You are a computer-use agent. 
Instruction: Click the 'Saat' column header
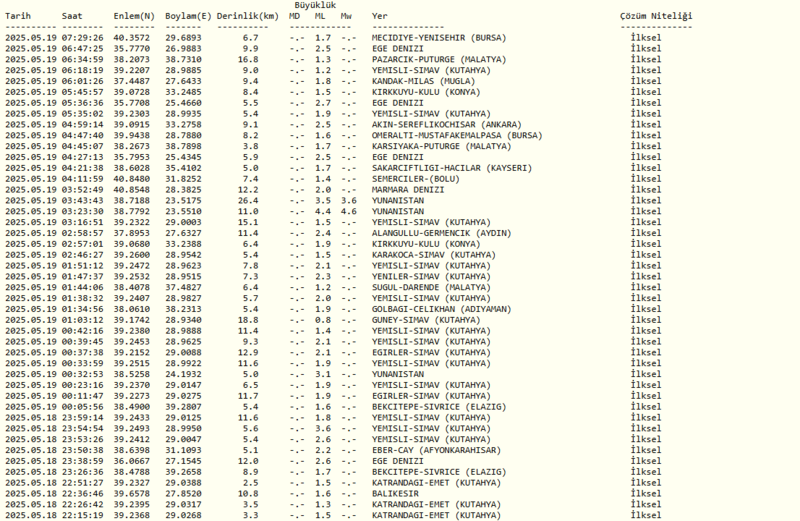click(72, 16)
